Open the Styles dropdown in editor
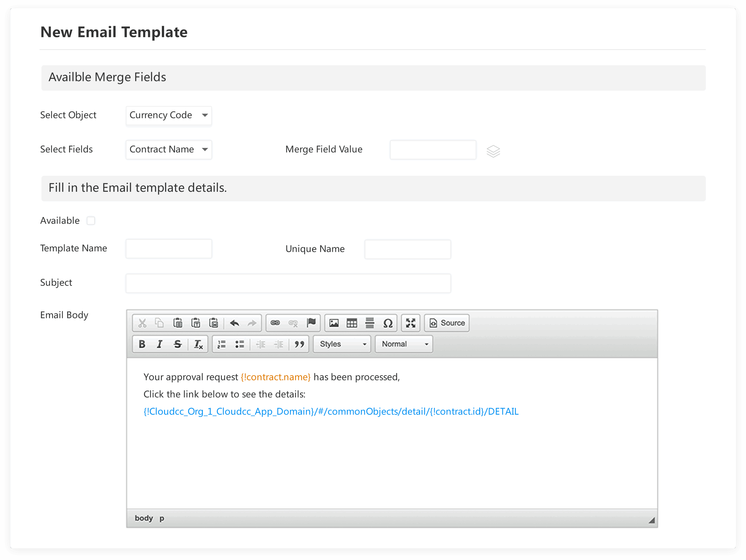746x560 pixels. (342, 344)
